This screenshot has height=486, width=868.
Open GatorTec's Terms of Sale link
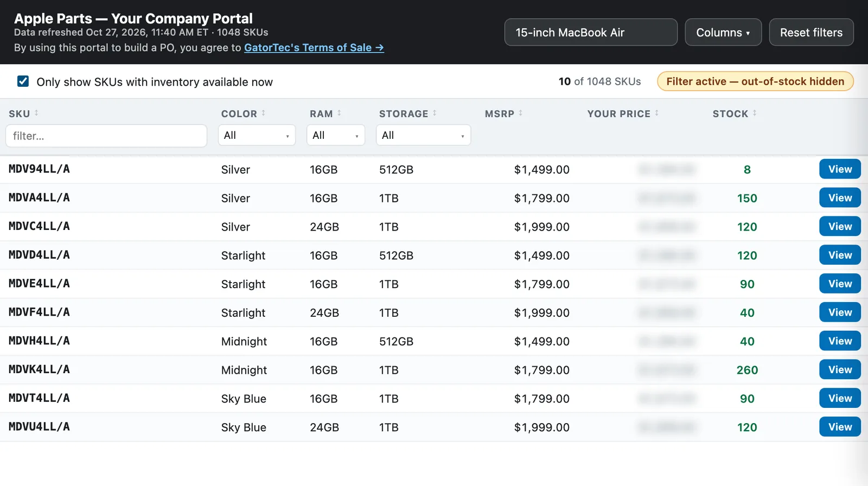click(314, 48)
